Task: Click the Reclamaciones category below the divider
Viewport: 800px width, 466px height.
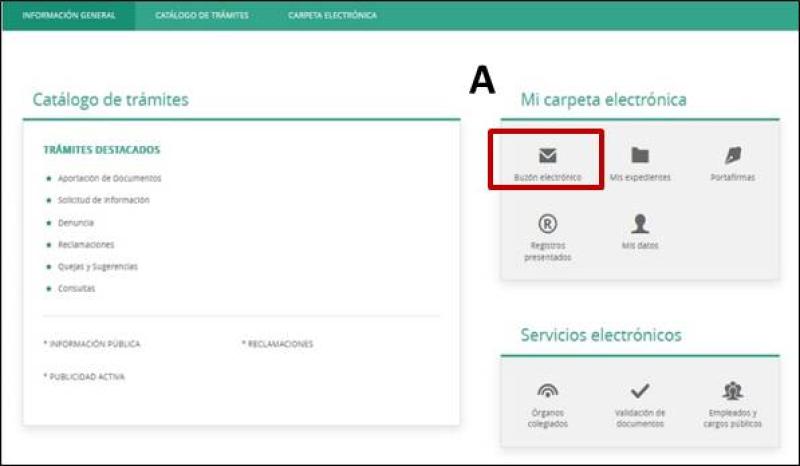Action: 279,344
